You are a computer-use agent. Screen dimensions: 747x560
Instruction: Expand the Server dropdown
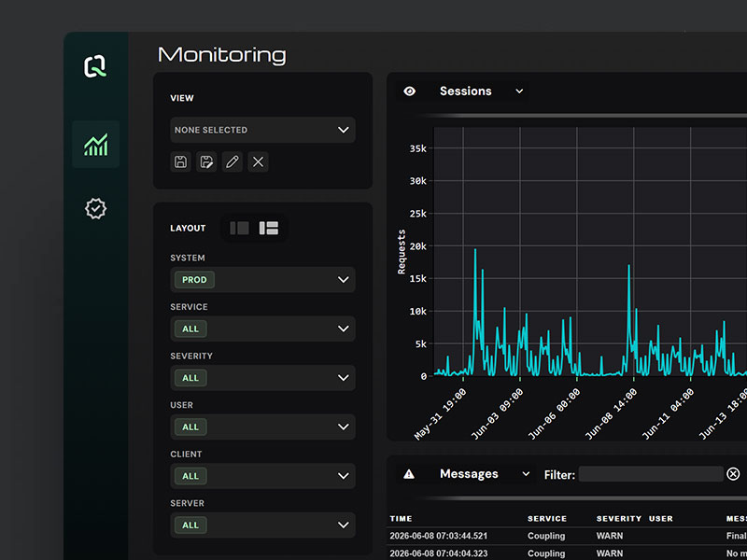pos(262,525)
